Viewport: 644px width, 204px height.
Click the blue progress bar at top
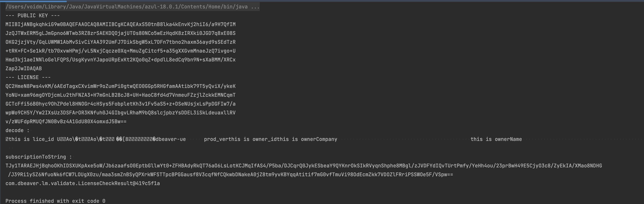coord(33,1)
